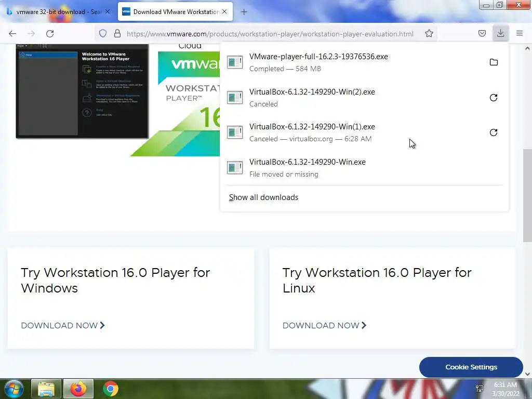Click the network tray icon
Image resolution: width=532 pixels, height=399 pixels.
[x=480, y=389]
